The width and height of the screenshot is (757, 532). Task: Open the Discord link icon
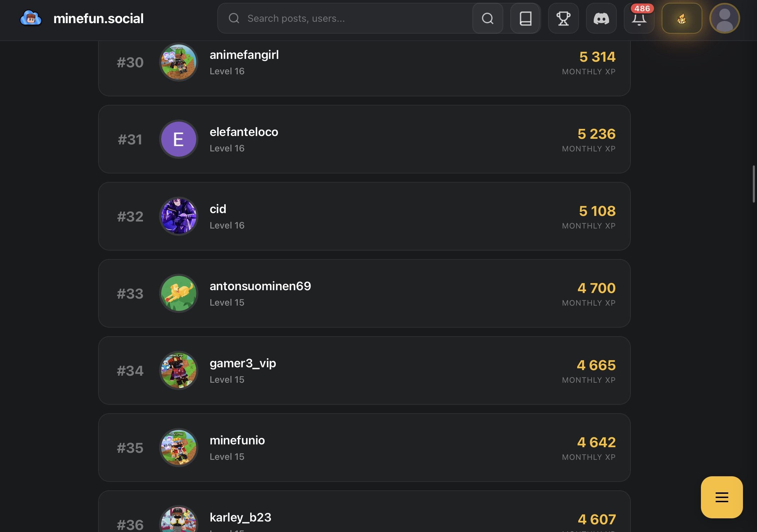click(601, 18)
